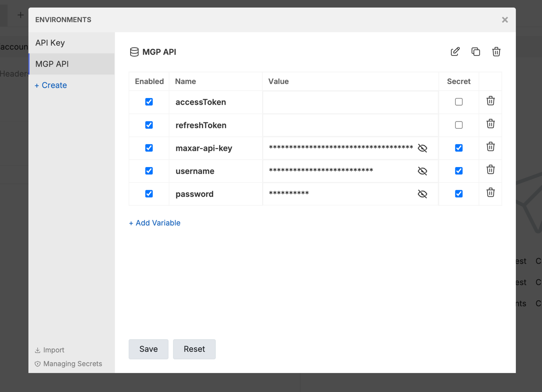Edit the accessToken value field

tap(350, 103)
